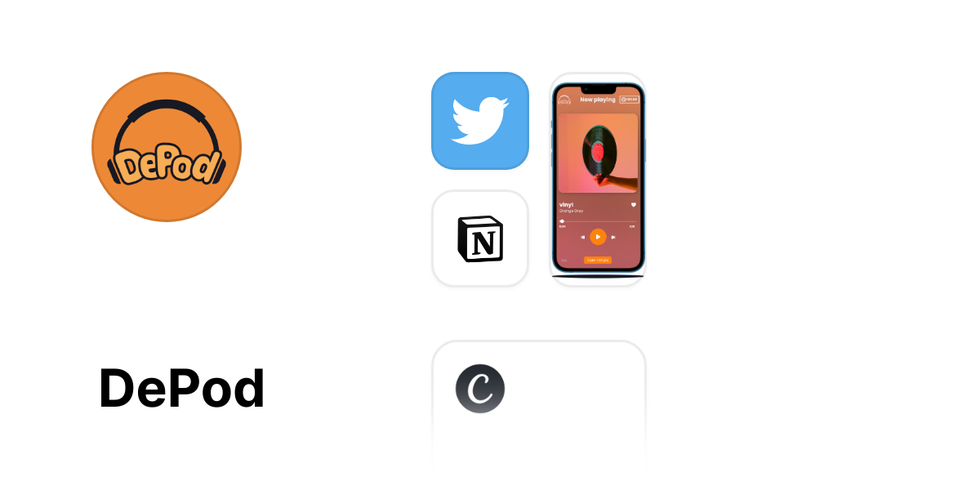Click the orange play button
The image size is (980, 490).
pyautogui.click(x=598, y=237)
